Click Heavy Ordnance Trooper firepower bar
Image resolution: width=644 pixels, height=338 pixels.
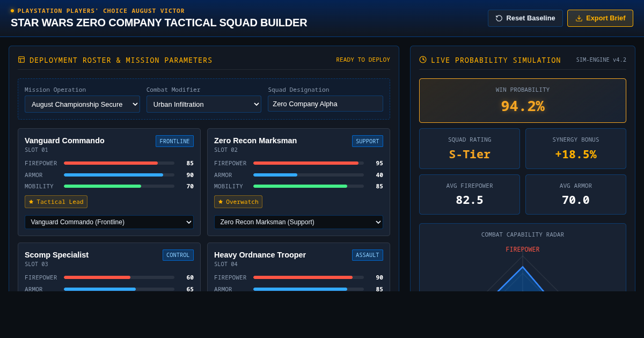[309, 277]
